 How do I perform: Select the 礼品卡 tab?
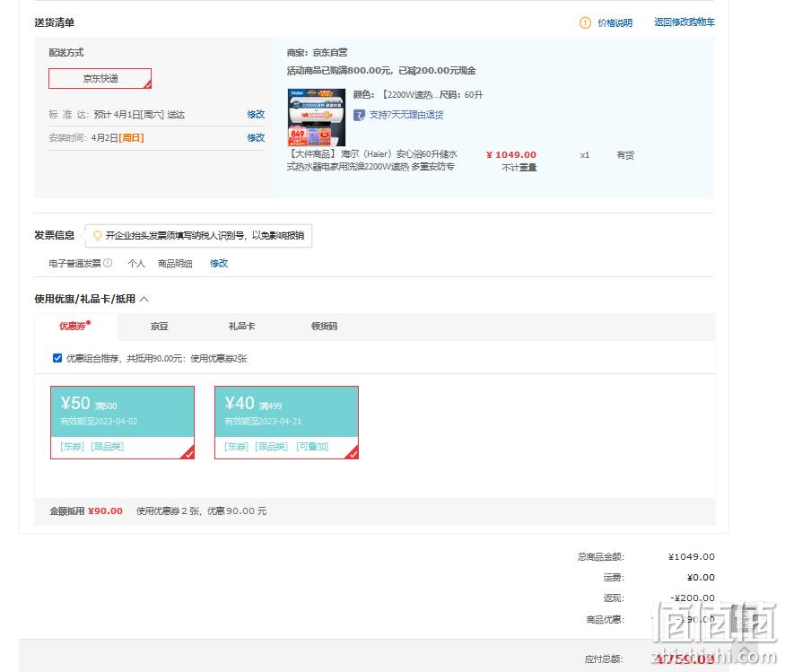point(242,327)
